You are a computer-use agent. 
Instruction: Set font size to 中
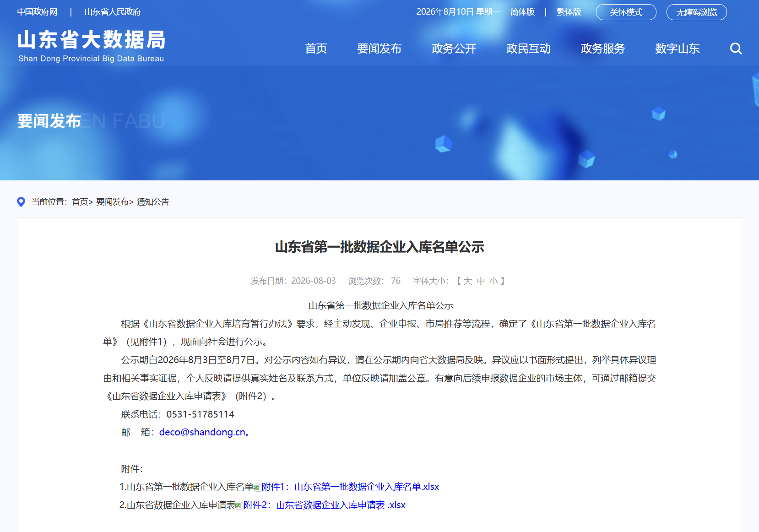pyautogui.click(x=481, y=281)
